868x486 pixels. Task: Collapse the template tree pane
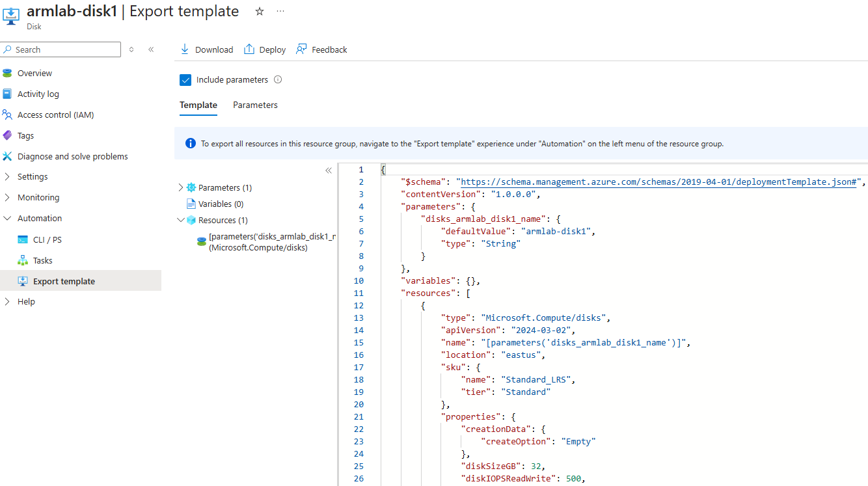point(329,170)
